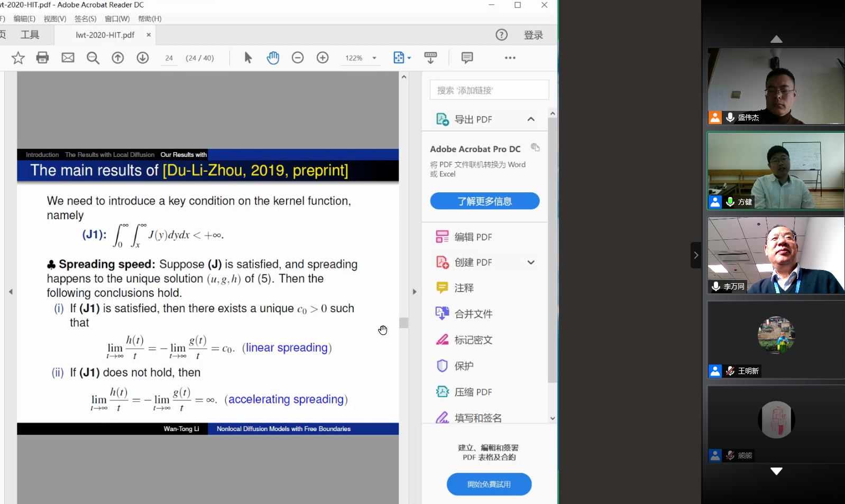The image size is (845, 504).
Task: Click the search tools input field
Action: (x=489, y=90)
